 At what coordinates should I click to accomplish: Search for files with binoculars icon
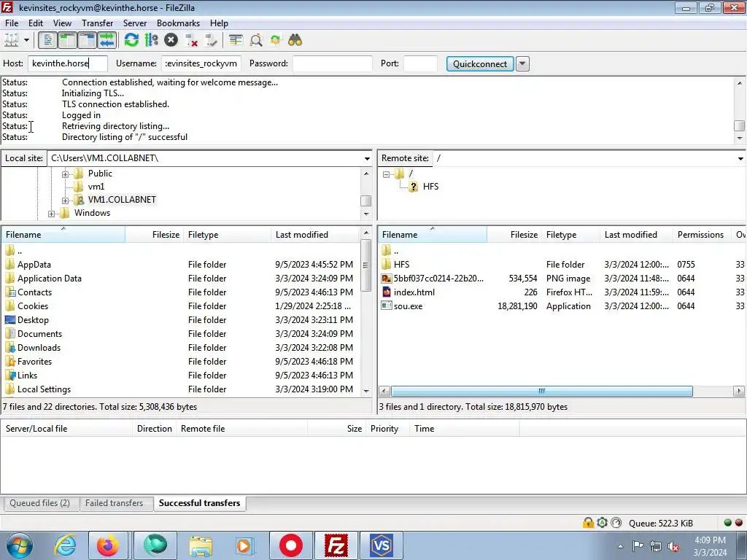pos(295,41)
